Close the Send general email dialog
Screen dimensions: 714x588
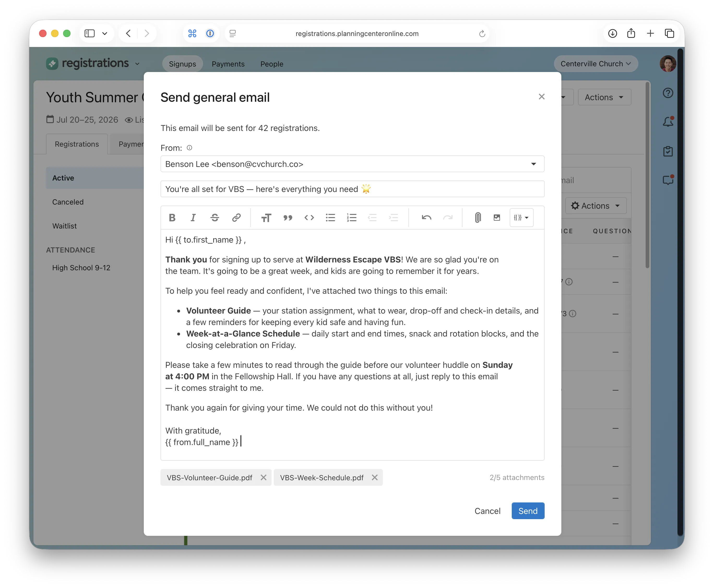[x=542, y=97]
